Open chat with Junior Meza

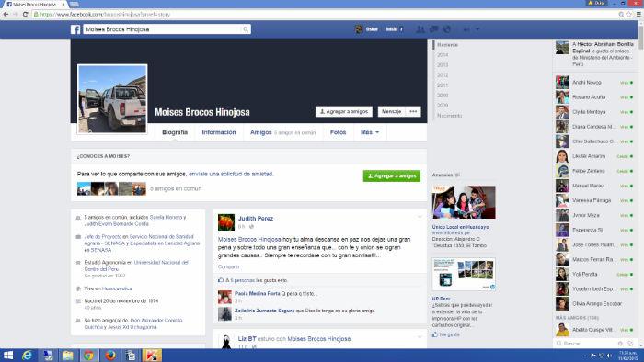coord(594,215)
